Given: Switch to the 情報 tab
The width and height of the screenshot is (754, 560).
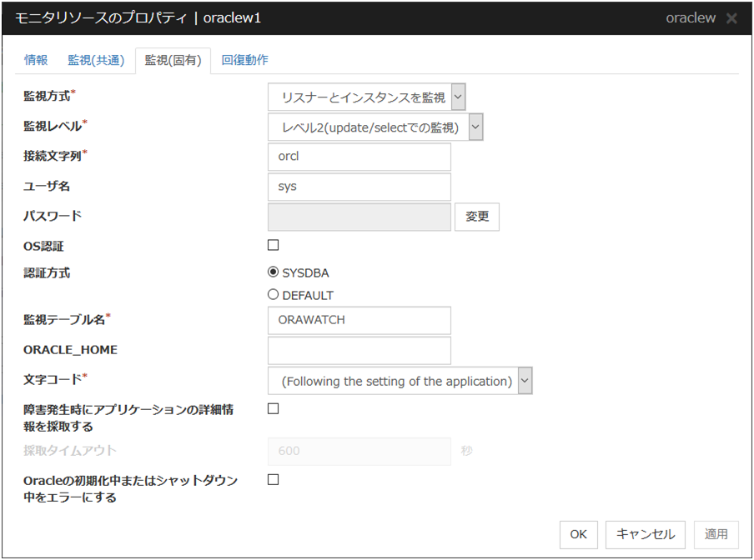Looking at the screenshot, I should (x=36, y=60).
